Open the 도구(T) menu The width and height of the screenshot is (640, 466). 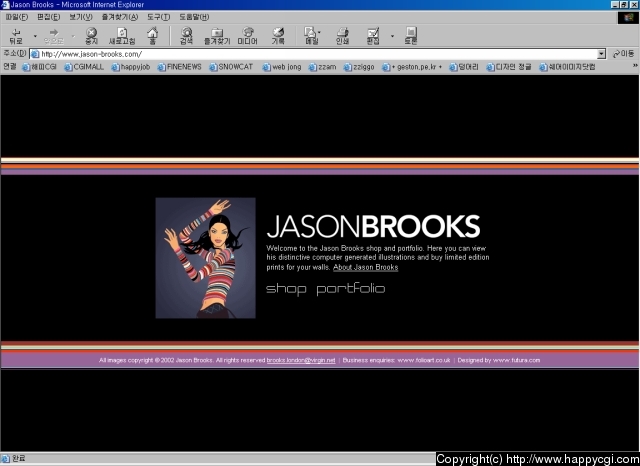(x=158, y=17)
